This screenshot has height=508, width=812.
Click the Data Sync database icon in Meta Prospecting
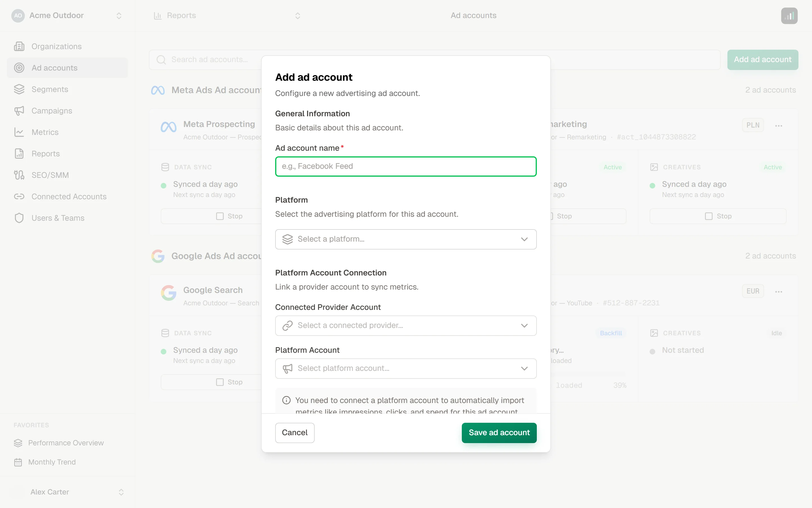pyautogui.click(x=165, y=167)
